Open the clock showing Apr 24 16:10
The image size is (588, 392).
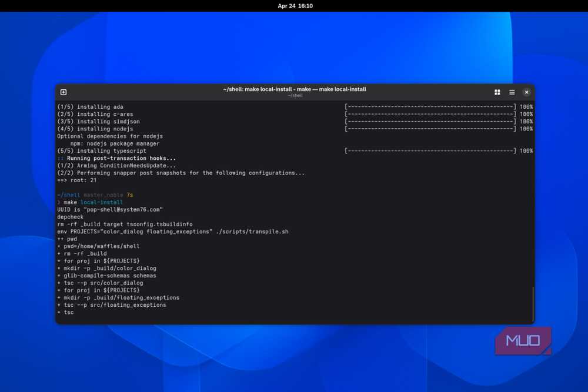(x=295, y=6)
